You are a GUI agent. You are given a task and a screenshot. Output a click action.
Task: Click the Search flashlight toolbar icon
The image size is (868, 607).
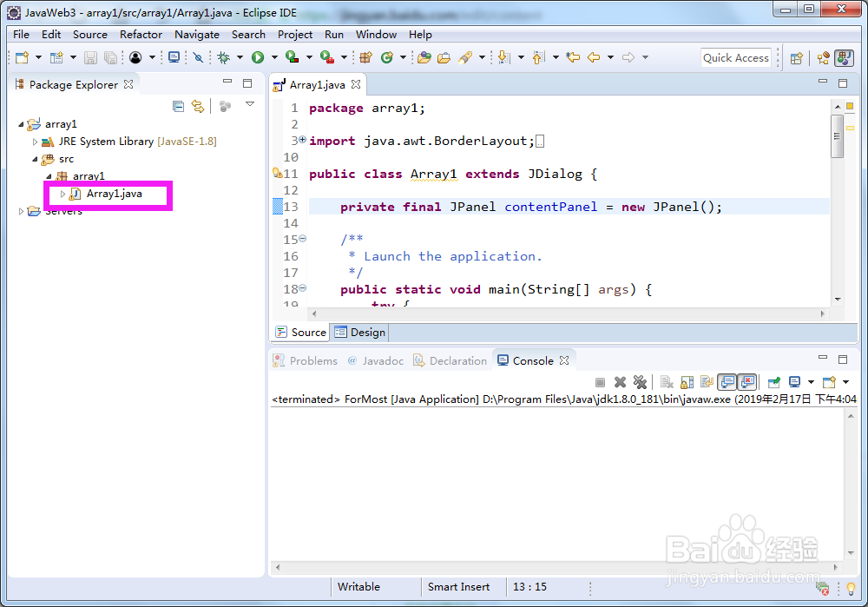pyautogui.click(x=465, y=57)
